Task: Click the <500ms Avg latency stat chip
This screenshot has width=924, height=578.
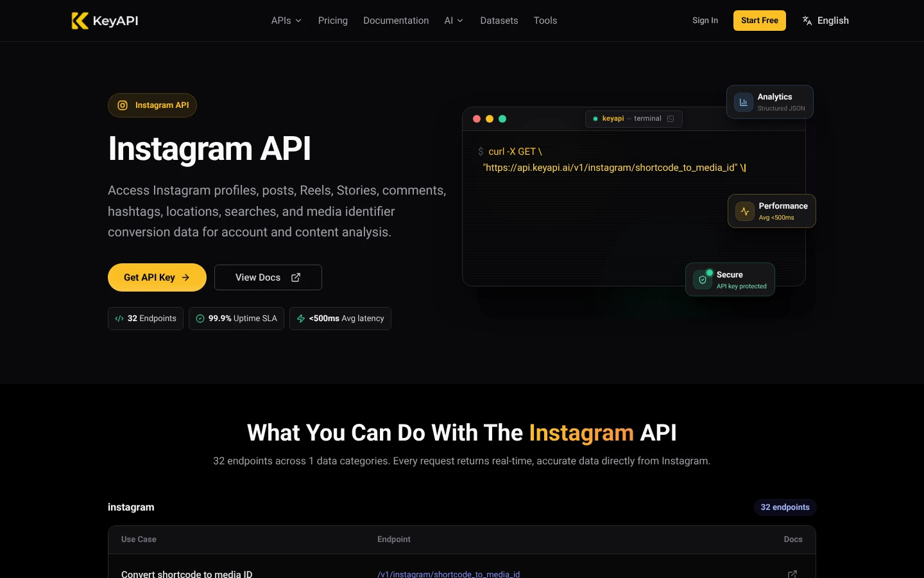Action: pos(340,319)
